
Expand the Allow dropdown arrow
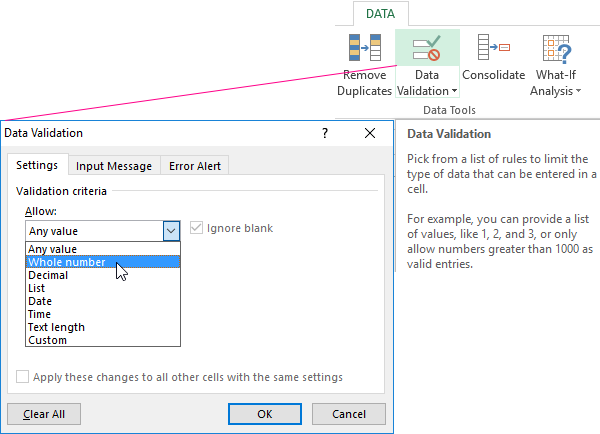pyautogui.click(x=170, y=229)
